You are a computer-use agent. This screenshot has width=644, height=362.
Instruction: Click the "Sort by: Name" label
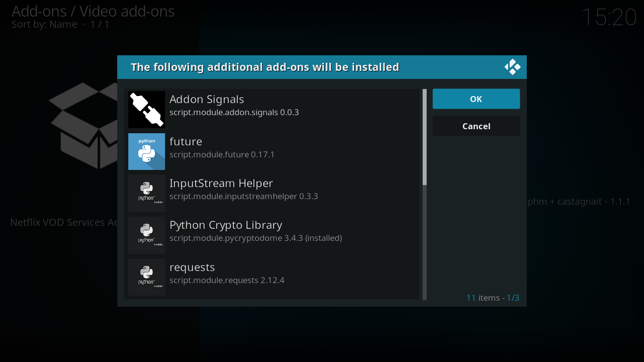tap(44, 25)
